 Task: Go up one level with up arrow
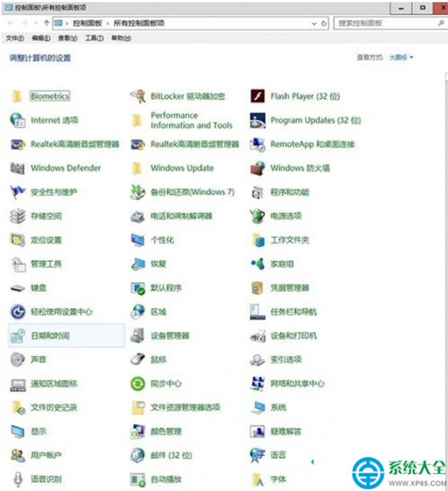[47, 23]
